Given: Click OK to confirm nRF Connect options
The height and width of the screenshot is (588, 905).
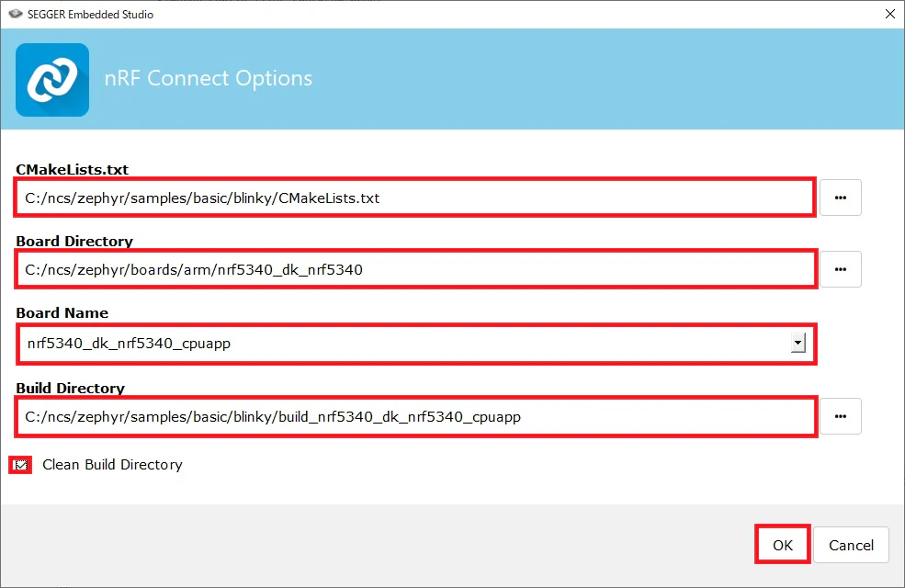Looking at the screenshot, I should [x=783, y=545].
